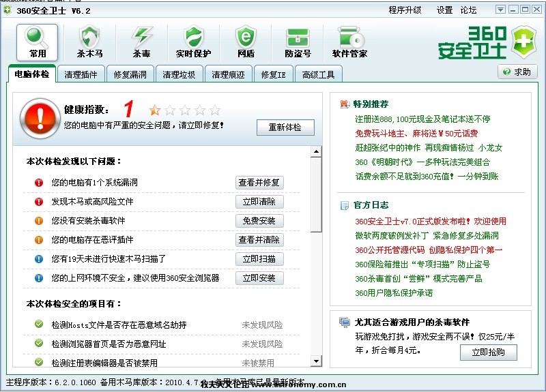Click the results list scrollbar thumb
The image size is (546, 392).
click(x=316, y=195)
